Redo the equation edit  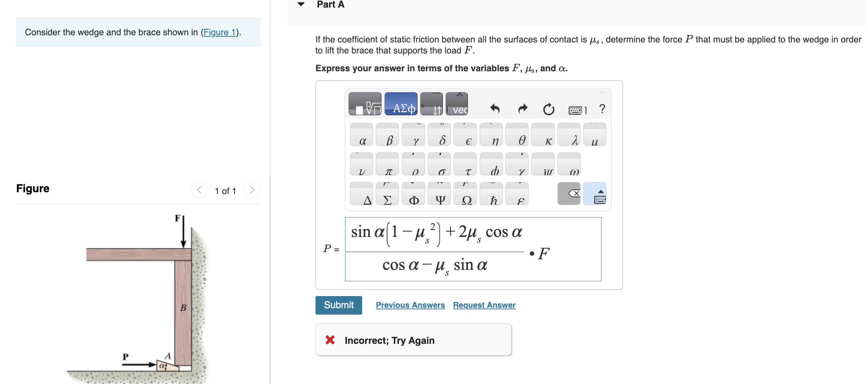[522, 109]
